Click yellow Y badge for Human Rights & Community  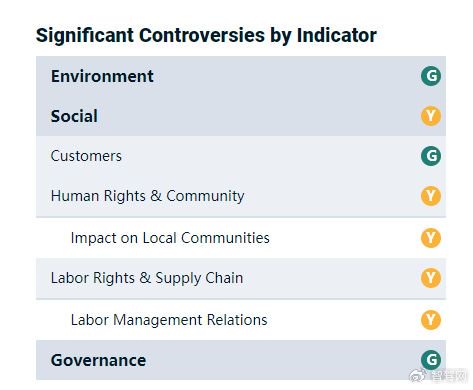[431, 196]
